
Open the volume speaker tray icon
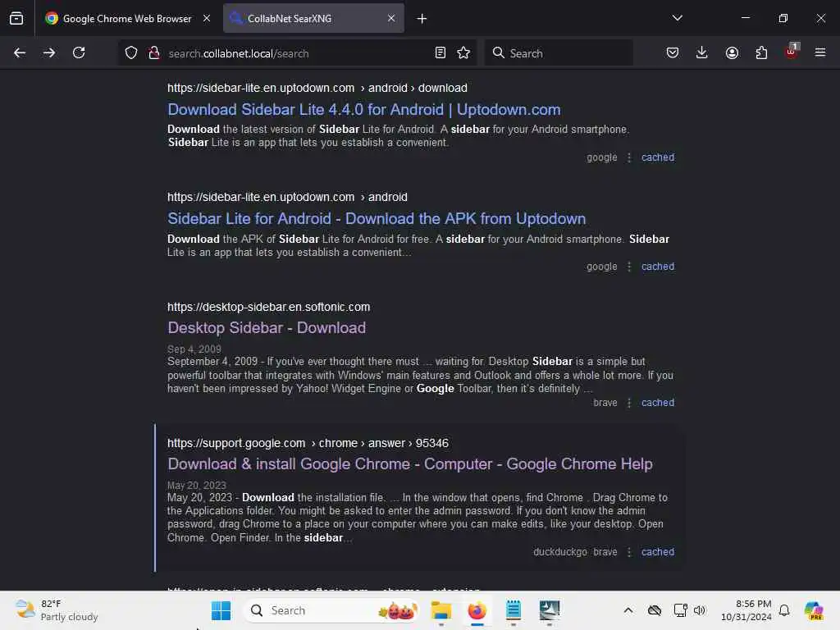700,610
